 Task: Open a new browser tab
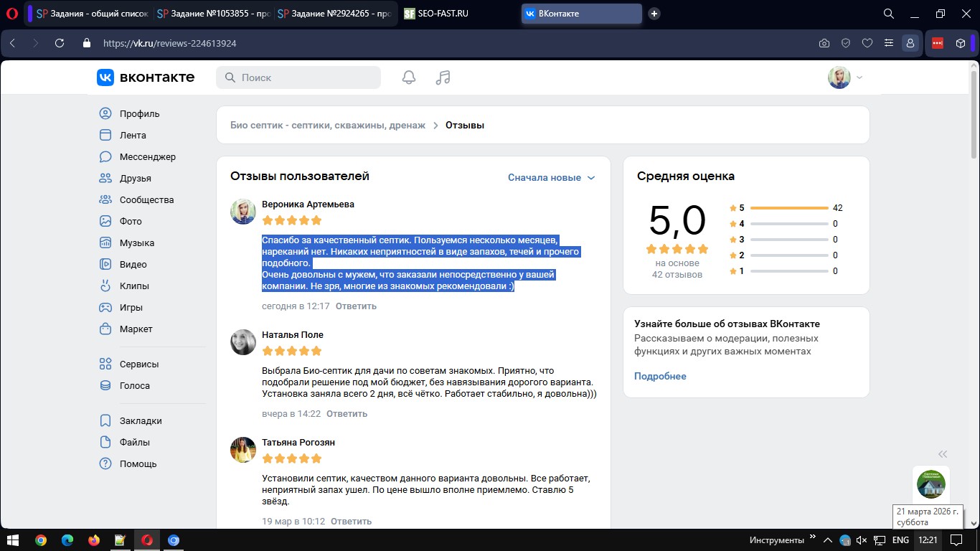[x=654, y=14]
